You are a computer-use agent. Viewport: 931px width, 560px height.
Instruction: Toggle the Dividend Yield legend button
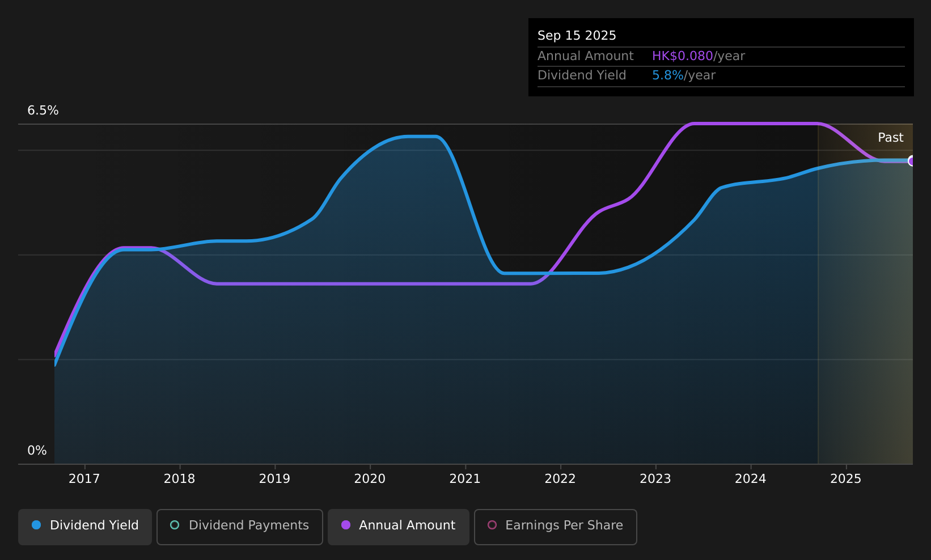tap(85, 527)
